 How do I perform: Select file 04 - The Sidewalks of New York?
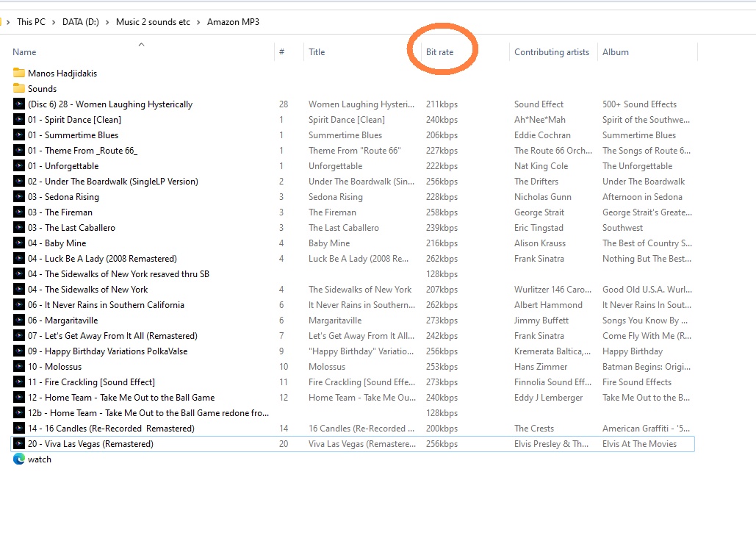click(87, 290)
